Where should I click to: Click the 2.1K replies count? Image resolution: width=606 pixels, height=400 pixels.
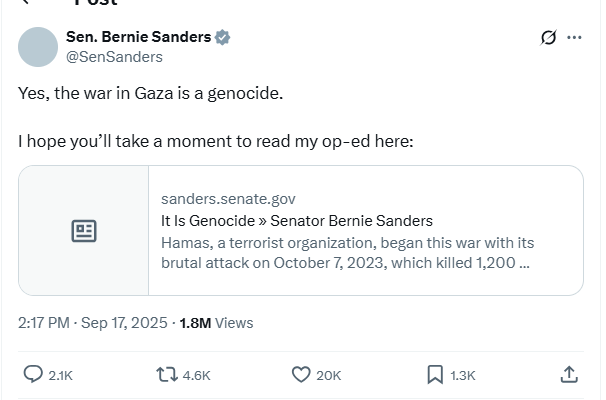coord(61,376)
